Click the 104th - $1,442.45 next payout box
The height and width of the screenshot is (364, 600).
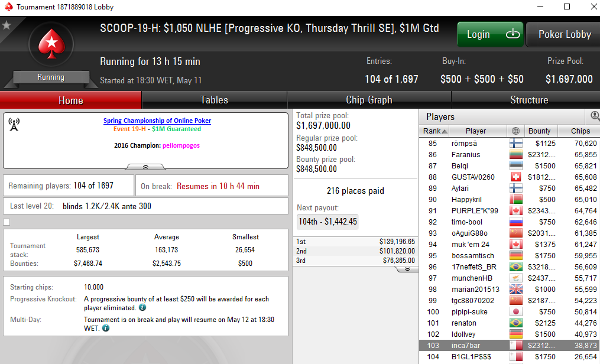(327, 222)
